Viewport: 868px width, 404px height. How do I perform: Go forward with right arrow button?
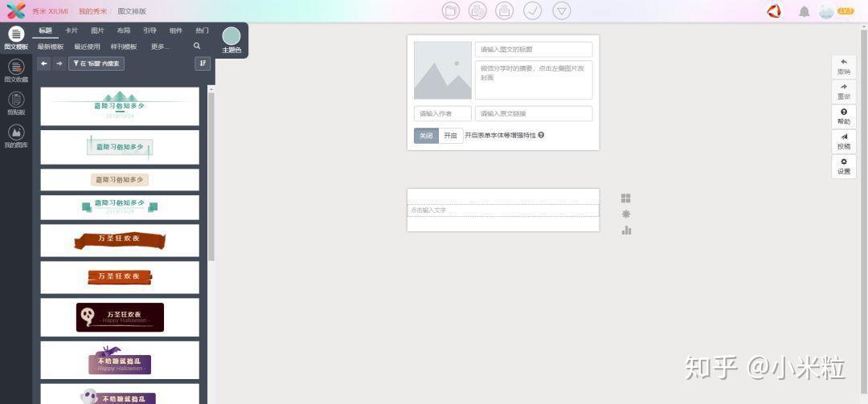[x=59, y=63]
